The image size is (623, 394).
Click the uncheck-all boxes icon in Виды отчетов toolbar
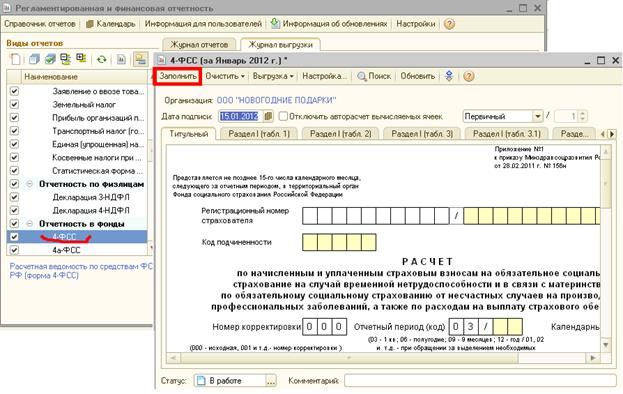click(x=34, y=60)
